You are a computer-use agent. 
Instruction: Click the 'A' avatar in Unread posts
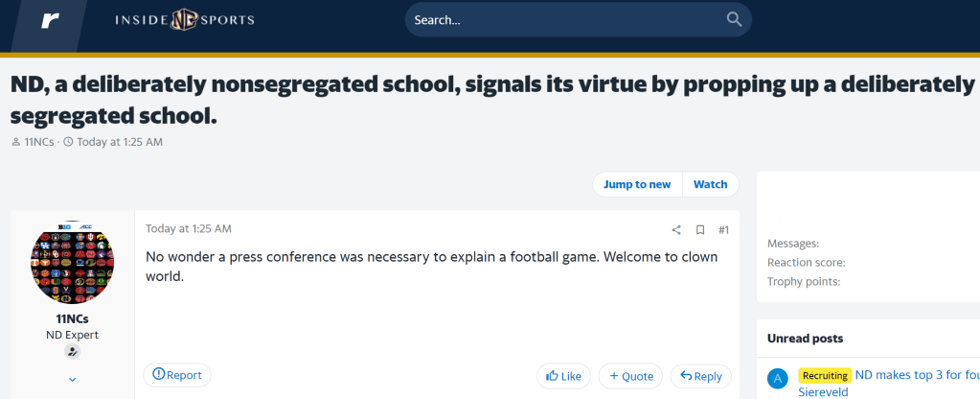[x=779, y=379]
